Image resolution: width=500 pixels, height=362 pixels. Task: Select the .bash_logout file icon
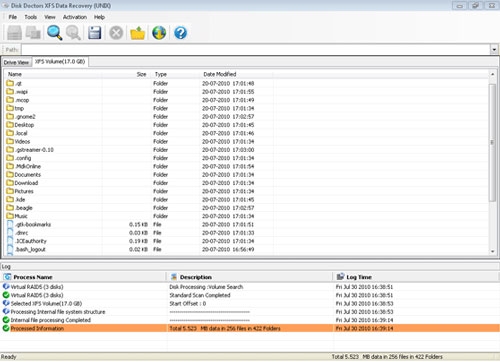[x=10, y=249]
